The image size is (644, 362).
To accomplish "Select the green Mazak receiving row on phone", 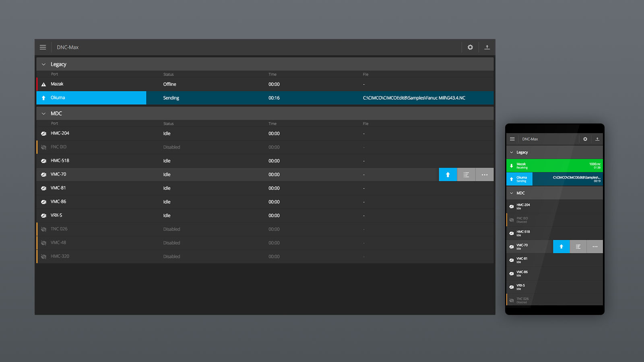I will click(554, 166).
